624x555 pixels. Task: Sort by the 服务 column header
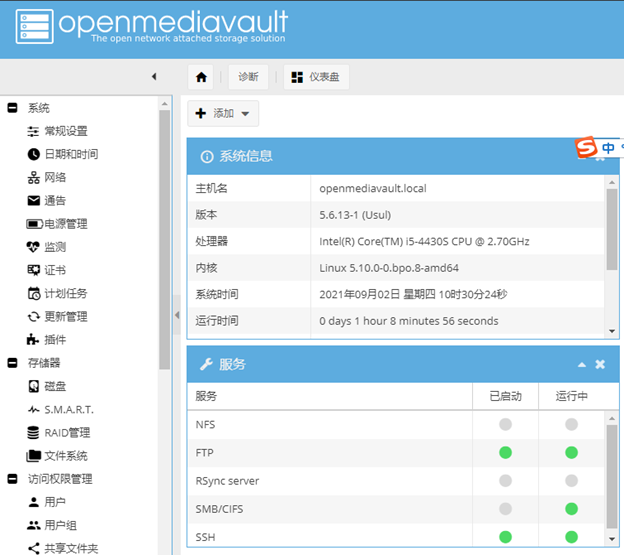pos(330,396)
